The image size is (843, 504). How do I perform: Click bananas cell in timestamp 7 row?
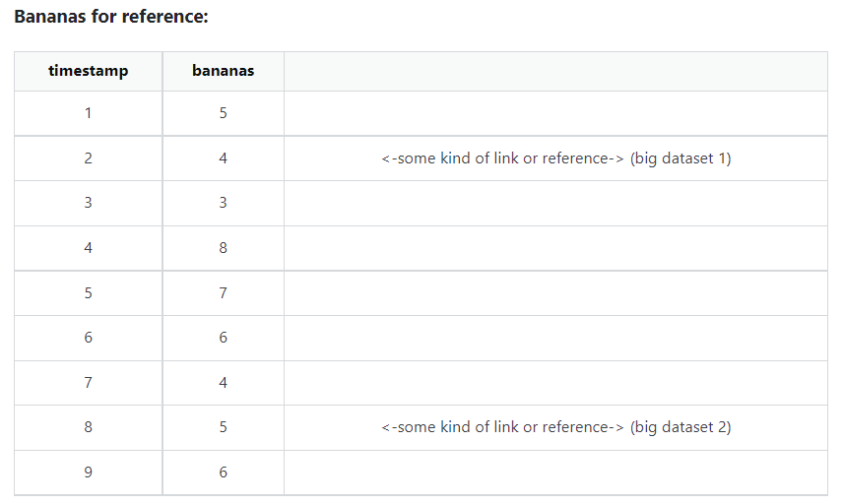tap(223, 383)
